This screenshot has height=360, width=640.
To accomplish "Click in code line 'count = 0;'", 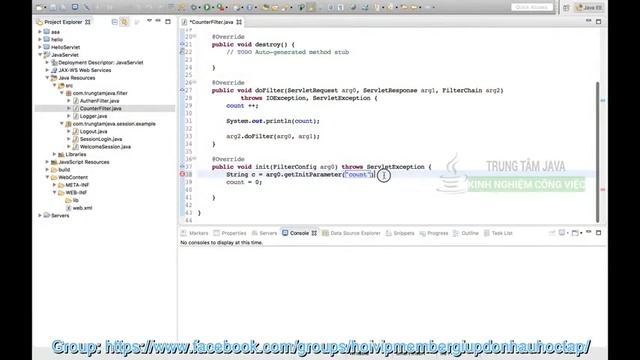I will point(244,182).
